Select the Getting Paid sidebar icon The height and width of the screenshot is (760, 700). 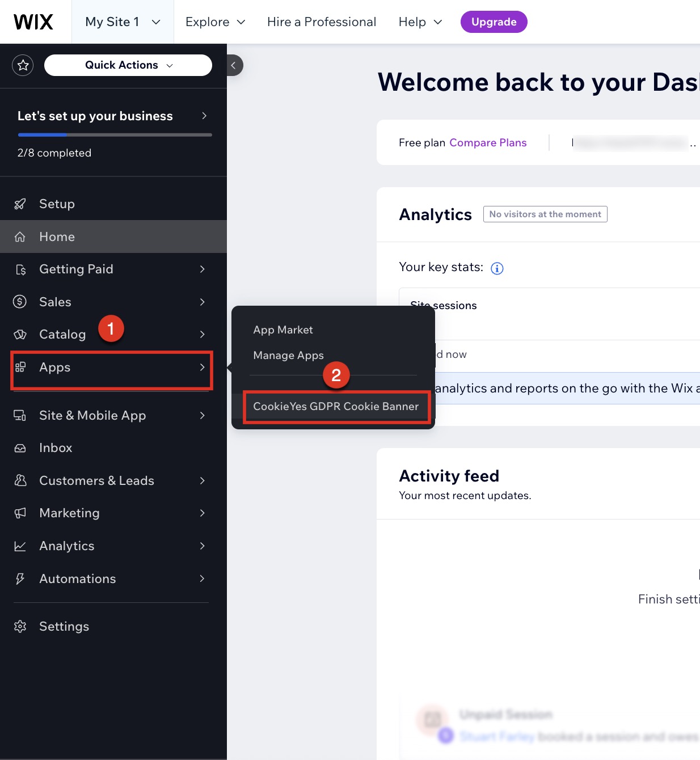(20, 269)
